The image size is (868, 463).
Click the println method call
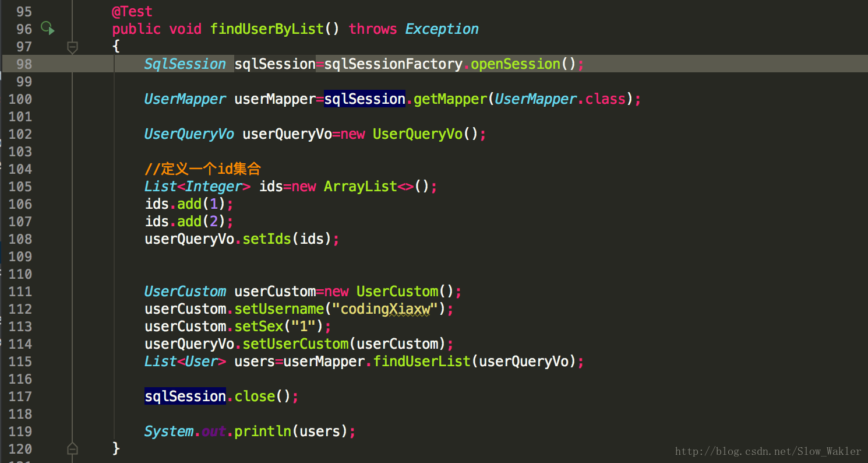click(x=263, y=432)
